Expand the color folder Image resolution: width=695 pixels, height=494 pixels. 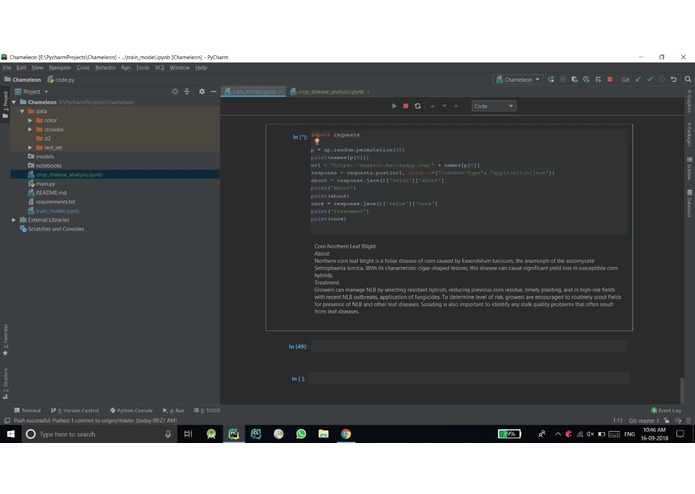click(30, 121)
